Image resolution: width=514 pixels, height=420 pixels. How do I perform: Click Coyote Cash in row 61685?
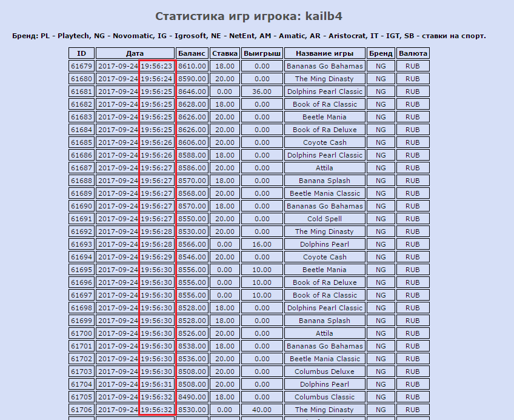pyautogui.click(x=325, y=142)
